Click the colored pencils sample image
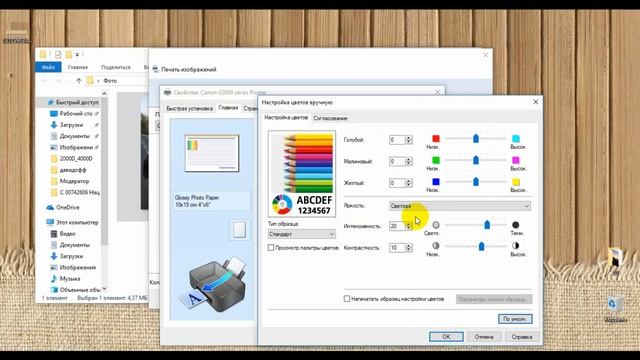 [302, 173]
